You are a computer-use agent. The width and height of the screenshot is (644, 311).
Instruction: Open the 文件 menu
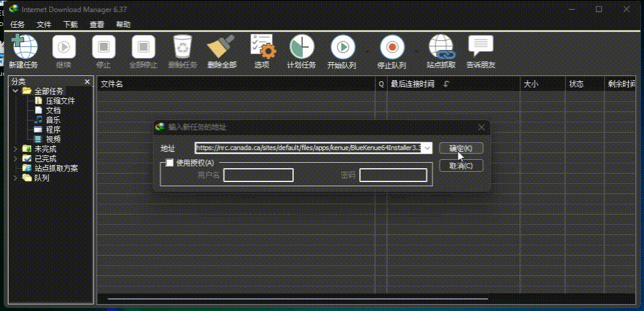point(44,25)
